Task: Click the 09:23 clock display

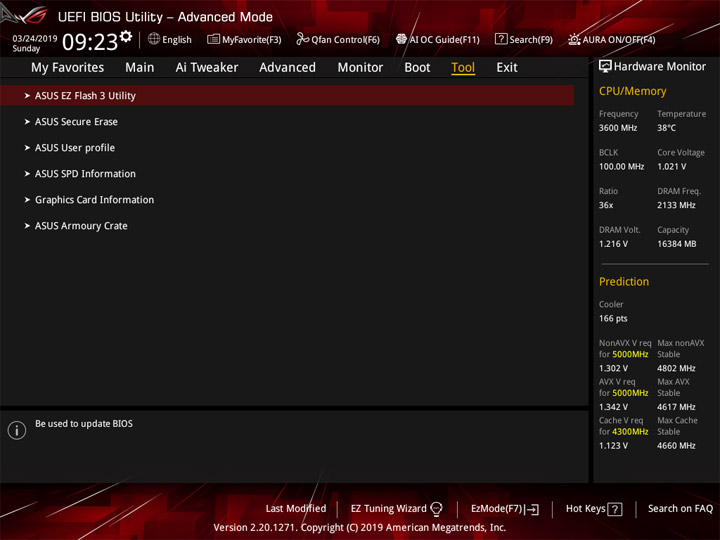Action: pyautogui.click(x=90, y=42)
